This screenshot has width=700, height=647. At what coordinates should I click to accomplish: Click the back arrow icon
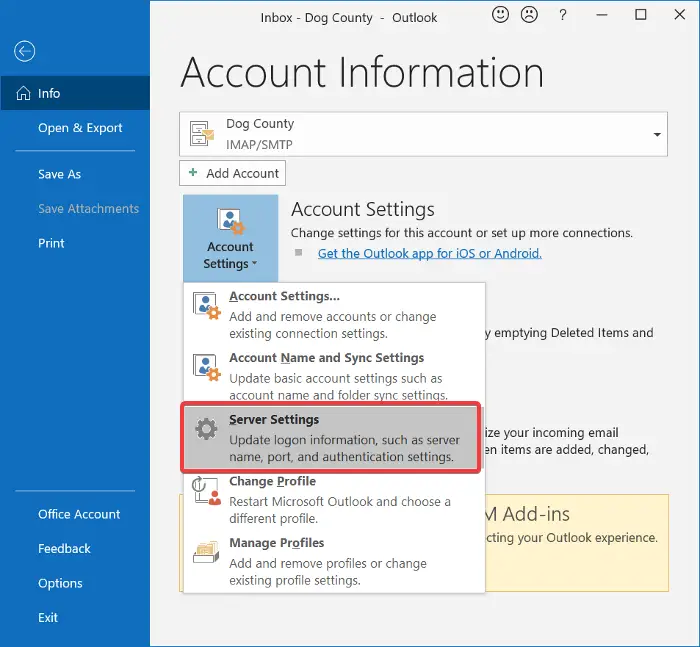coord(25,52)
